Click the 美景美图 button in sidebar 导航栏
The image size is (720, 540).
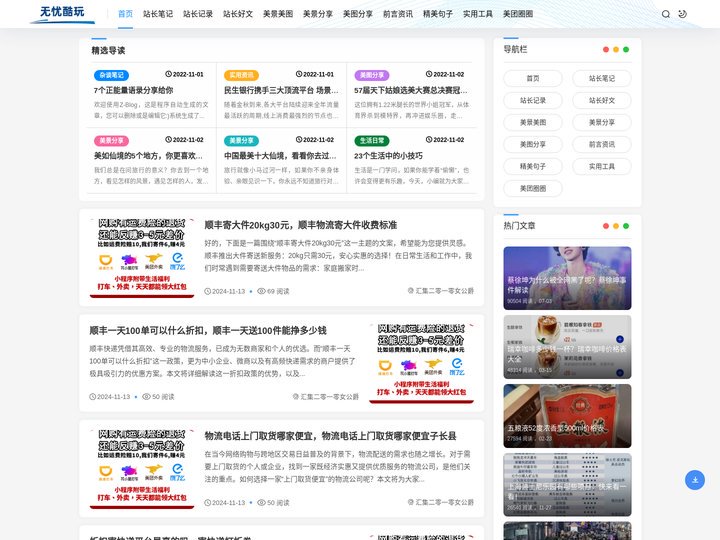pos(533,123)
